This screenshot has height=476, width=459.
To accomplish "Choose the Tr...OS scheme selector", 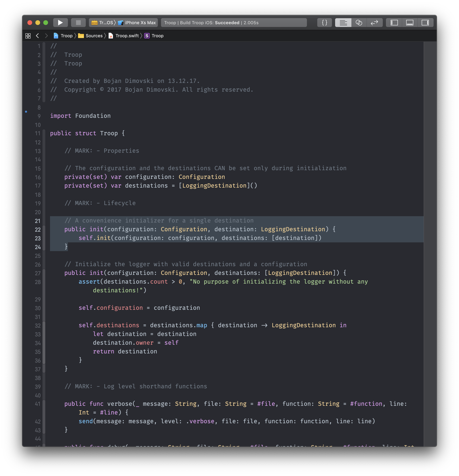I will click(x=102, y=23).
